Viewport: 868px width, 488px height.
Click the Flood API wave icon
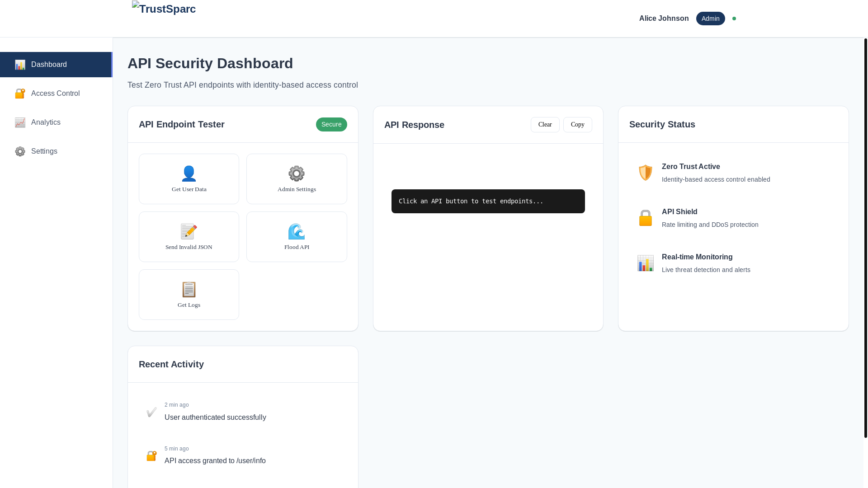[x=297, y=231]
